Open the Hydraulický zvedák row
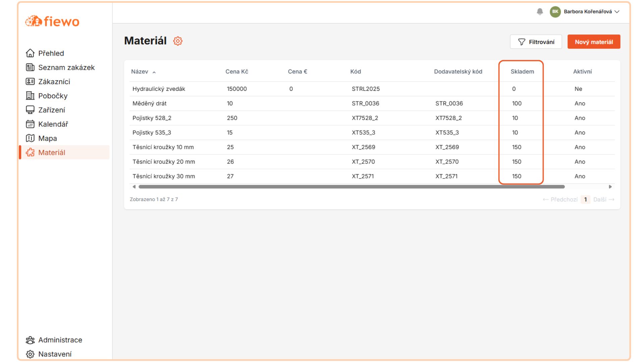Screen dimensions: 644x362 click(159, 89)
